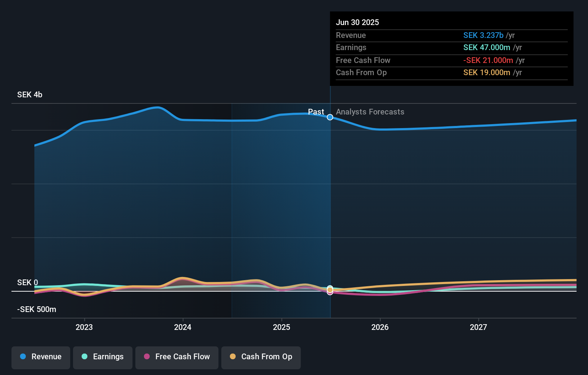588x375 pixels.
Task: Click the SEK 4b gridline label
Action: point(29,95)
